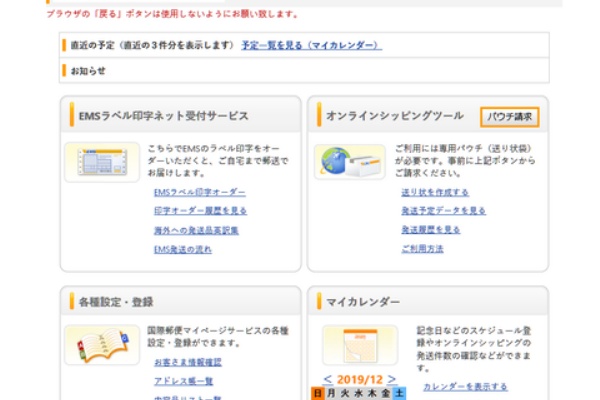Image resolution: width=600 pixels, height=400 pixels.
Task: Click the 土 Saturday column header
Action: coord(399,393)
